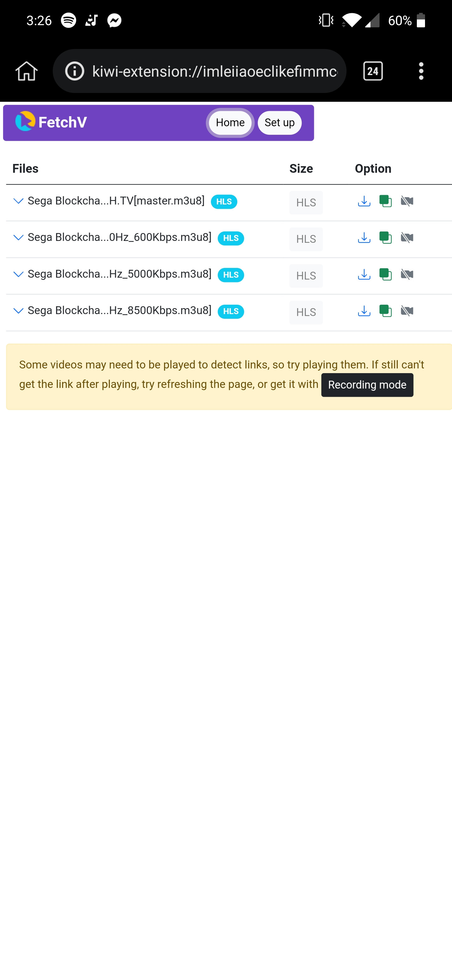
Task: Download the 8500Kbps stream
Action: pyautogui.click(x=364, y=311)
